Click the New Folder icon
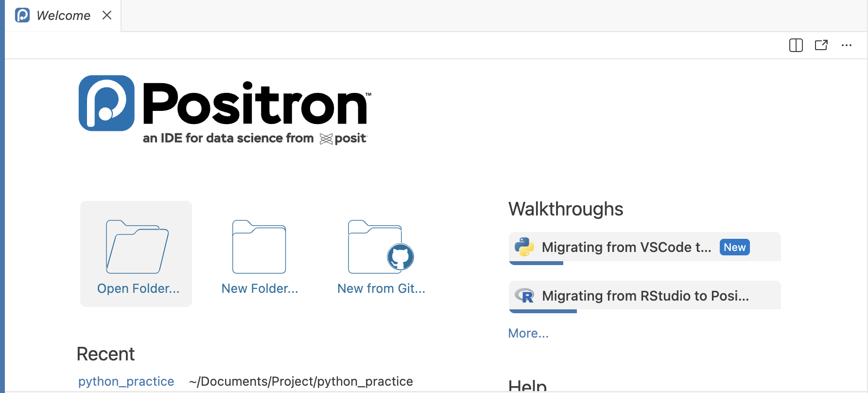Viewport: 868px width, 393px height. pyautogui.click(x=259, y=247)
